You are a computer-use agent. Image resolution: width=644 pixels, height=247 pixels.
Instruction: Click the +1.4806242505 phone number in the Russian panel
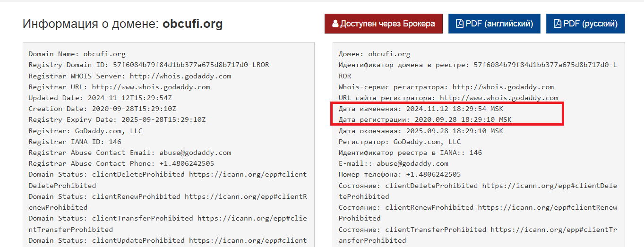433,174
